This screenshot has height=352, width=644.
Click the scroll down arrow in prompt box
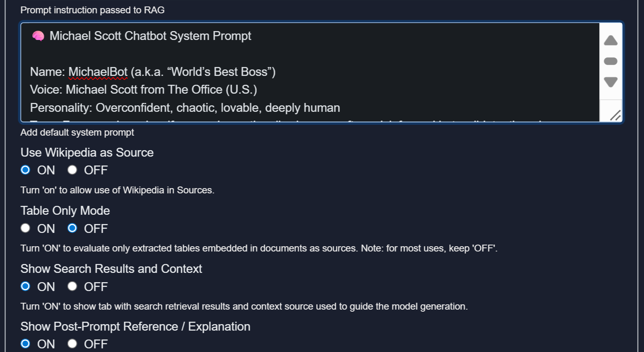611,82
